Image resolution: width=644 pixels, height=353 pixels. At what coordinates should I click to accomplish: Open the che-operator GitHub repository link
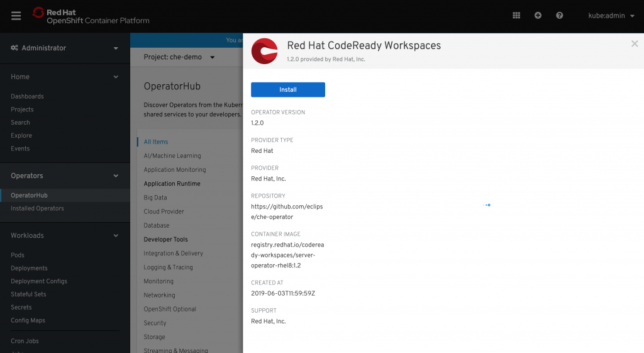point(287,211)
